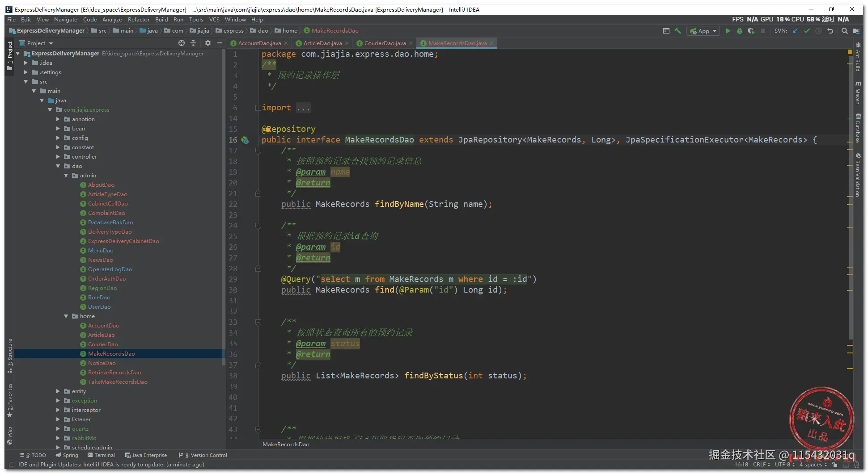Switch to the CourierDao.java tab
This screenshot has width=868, height=474.
(x=385, y=43)
